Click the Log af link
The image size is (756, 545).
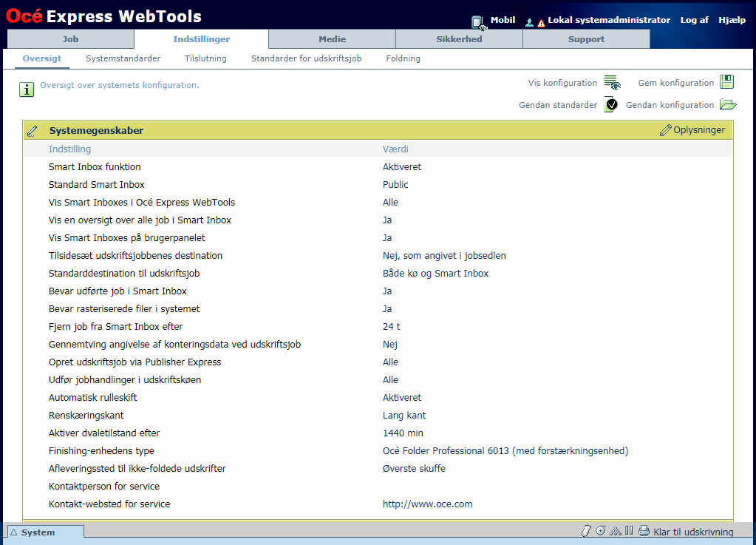click(694, 20)
